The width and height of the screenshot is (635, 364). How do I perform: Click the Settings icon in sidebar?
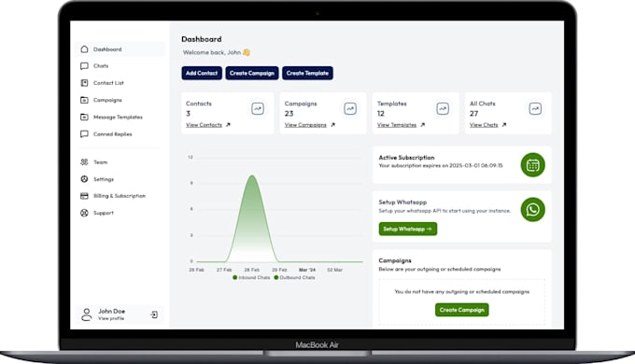pyautogui.click(x=84, y=179)
